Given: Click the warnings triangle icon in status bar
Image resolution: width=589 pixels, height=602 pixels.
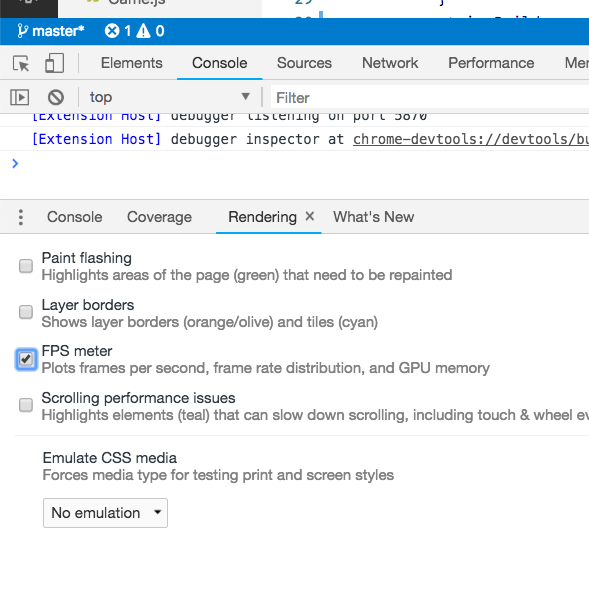Looking at the screenshot, I should click(x=143, y=31).
